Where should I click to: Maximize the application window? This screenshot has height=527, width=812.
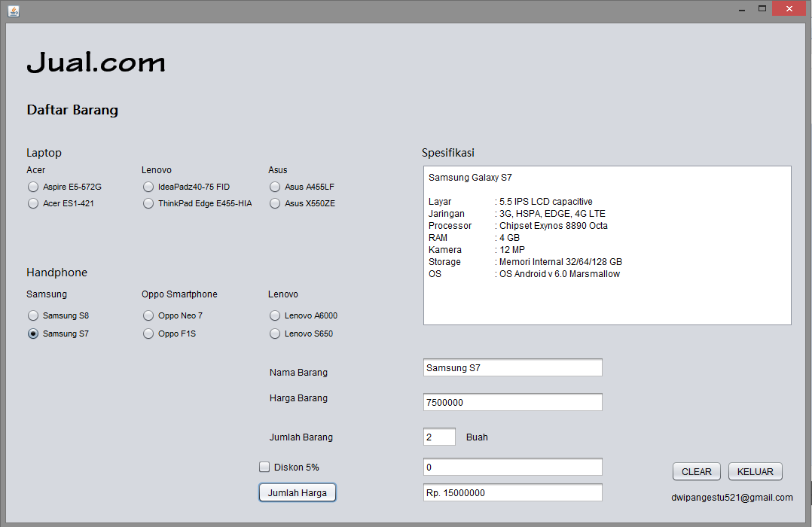[762, 9]
